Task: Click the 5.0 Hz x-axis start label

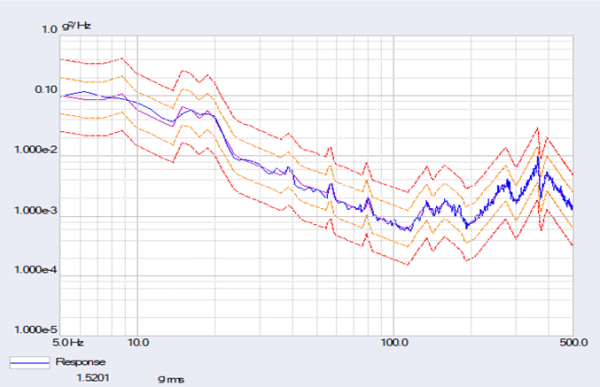Action: point(68,342)
